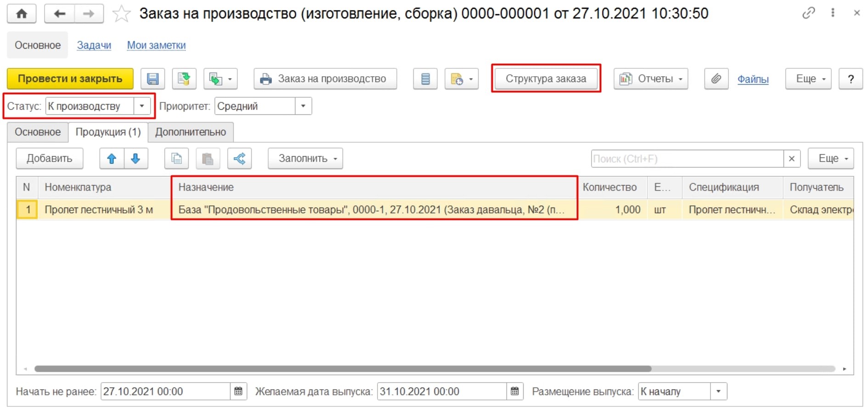
Task: Expand Размещение выпуска dropdown arrow
Action: tap(719, 392)
